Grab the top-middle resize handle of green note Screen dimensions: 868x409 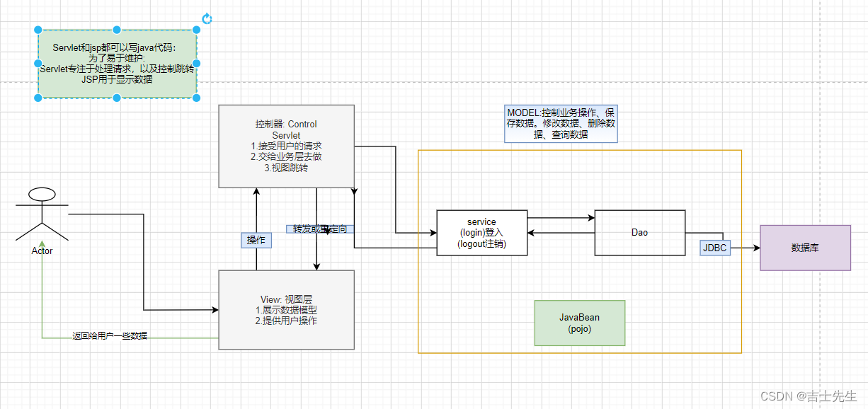pos(118,30)
